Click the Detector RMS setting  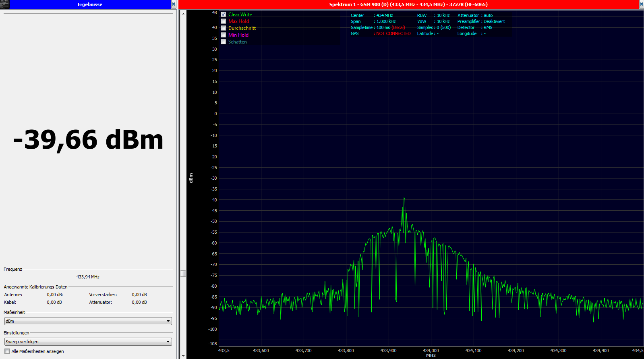pos(488,27)
